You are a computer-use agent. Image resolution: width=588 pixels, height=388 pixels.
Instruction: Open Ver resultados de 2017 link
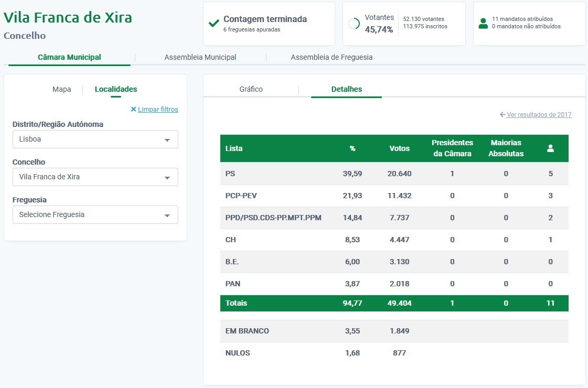[x=539, y=115]
